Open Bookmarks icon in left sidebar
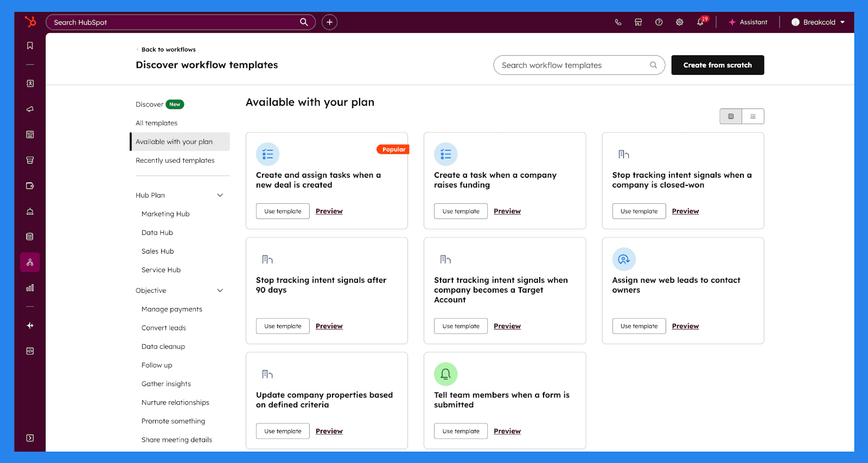Image resolution: width=868 pixels, height=463 pixels. click(30, 46)
